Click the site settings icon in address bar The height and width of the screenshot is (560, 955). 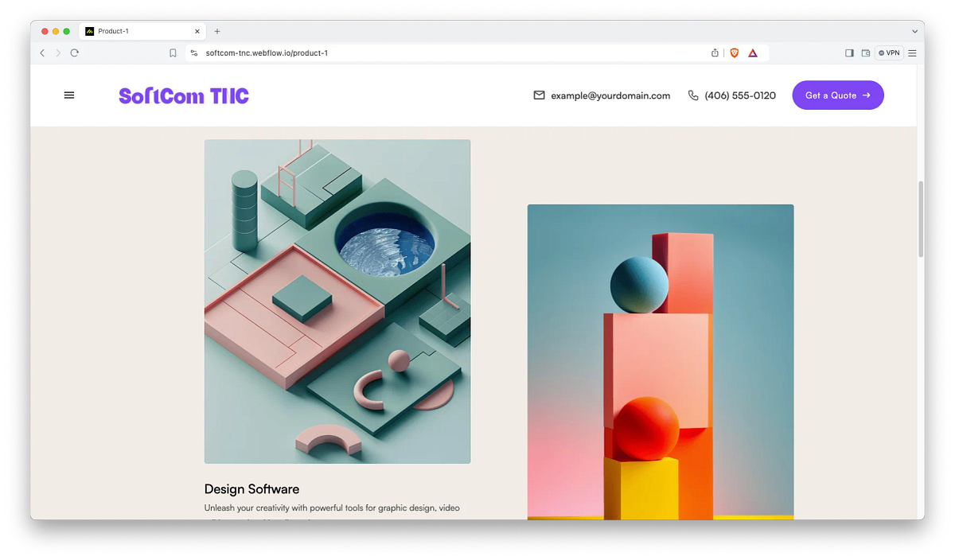coord(193,53)
